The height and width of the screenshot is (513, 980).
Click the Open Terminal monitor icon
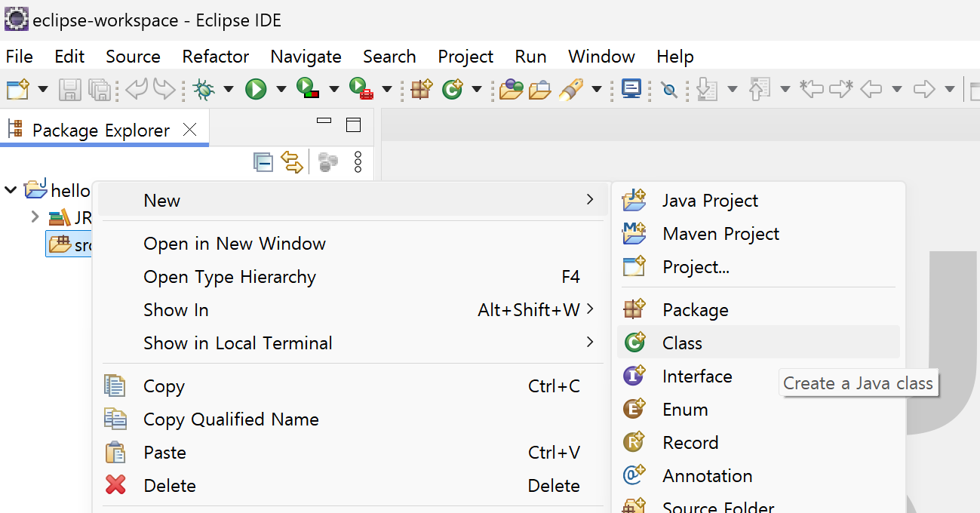click(x=631, y=90)
